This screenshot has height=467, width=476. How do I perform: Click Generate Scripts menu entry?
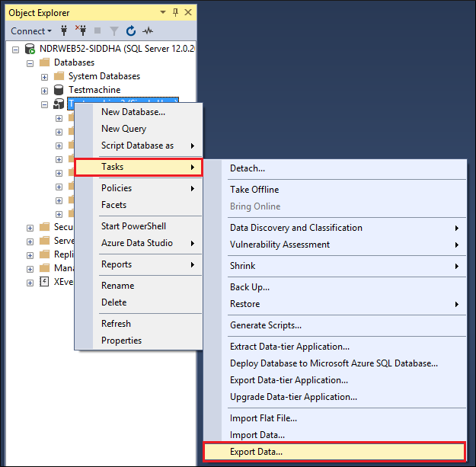[x=265, y=325]
